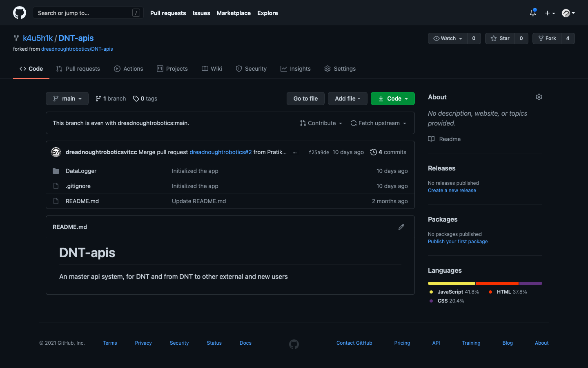Switch to the repository Security tab
The width and height of the screenshot is (588, 368).
point(251,69)
